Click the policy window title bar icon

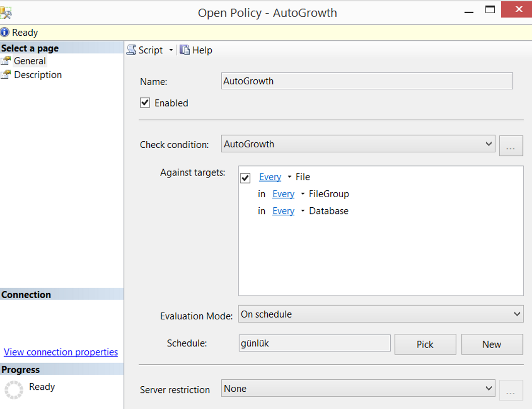pyautogui.click(x=6, y=13)
